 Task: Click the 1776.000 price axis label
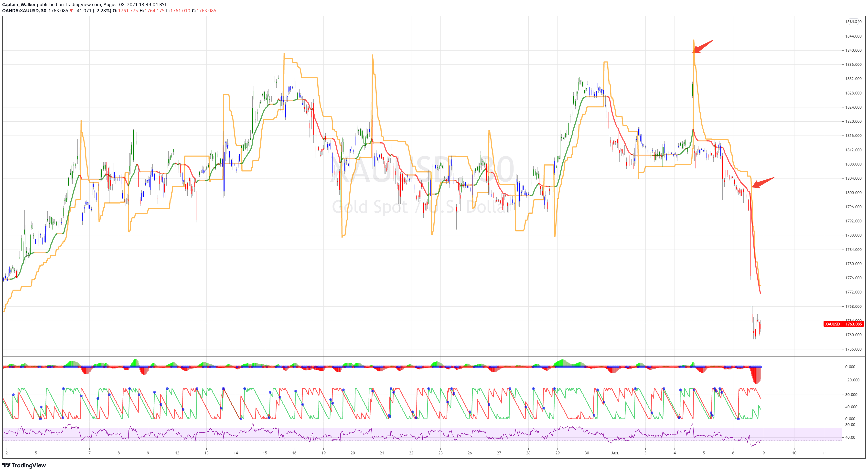[853, 278]
